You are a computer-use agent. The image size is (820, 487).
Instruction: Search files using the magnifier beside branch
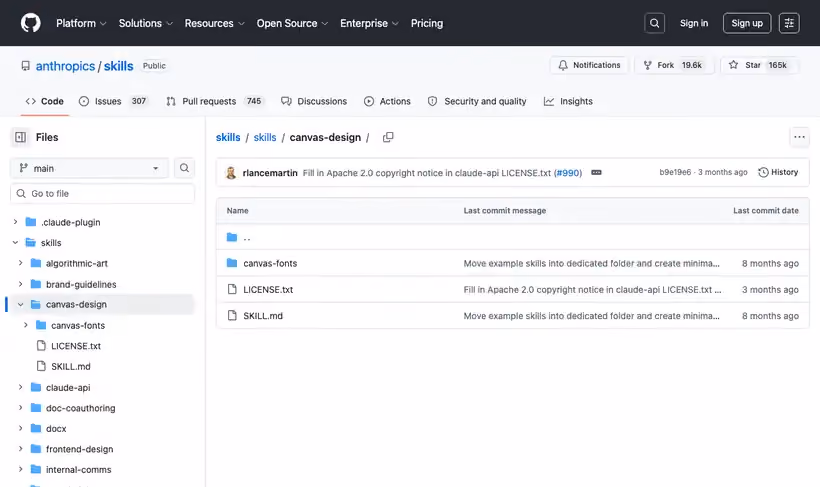(184, 168)
